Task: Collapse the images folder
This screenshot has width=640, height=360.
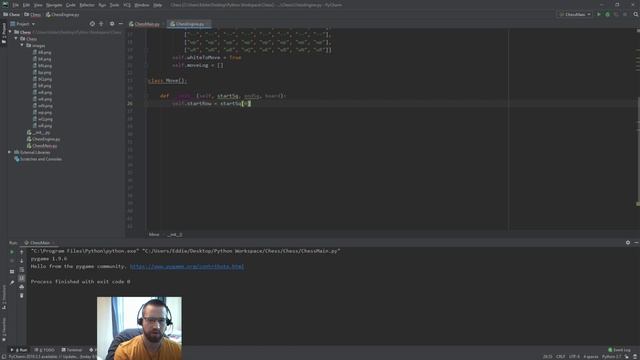Action: coord(22,45)
